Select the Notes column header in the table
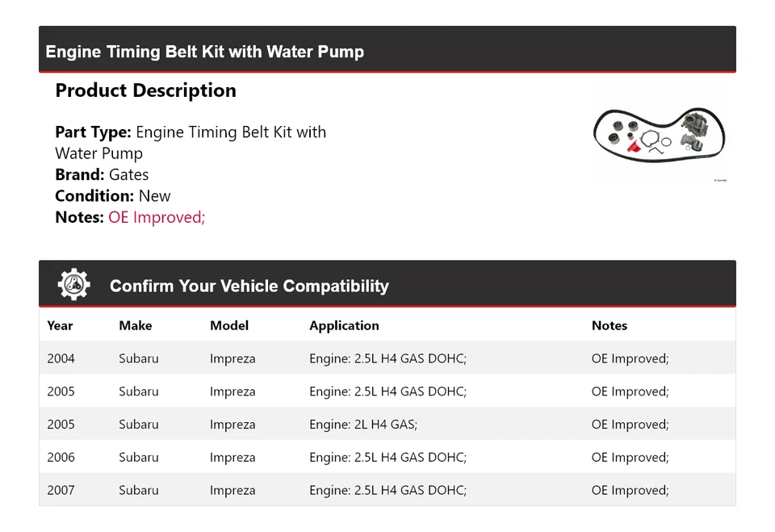The width and height of the screenshot is (775, 532). coord(609,325)
